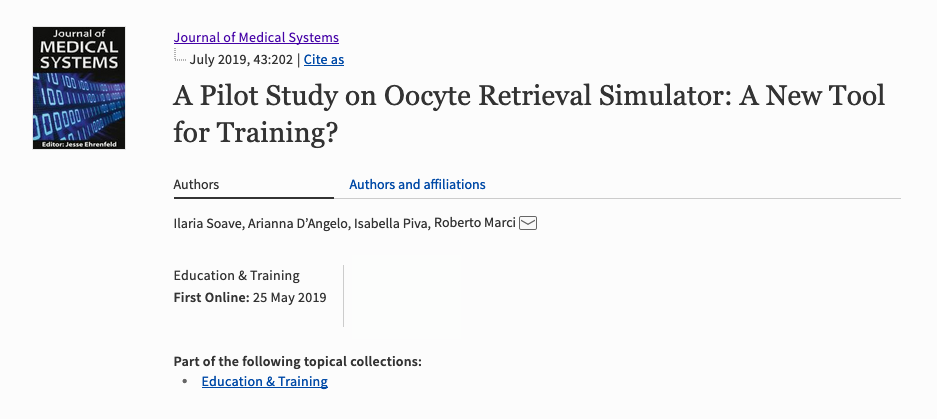937x419 pixels.
Task: Select author Ilaria Soave
Action: point(207,224)
